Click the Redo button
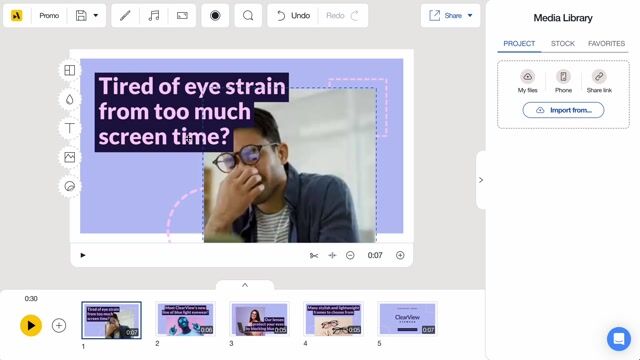 tap(342, 16)
